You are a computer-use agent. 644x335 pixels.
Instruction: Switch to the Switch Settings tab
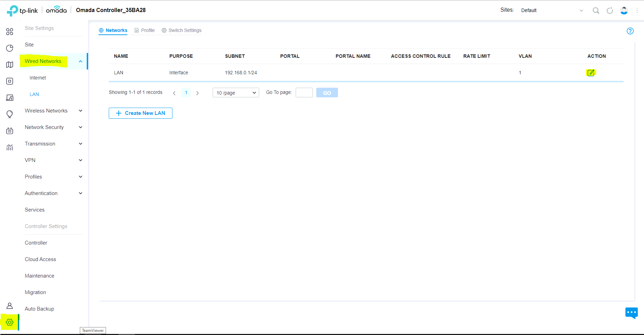pos(181,30)
